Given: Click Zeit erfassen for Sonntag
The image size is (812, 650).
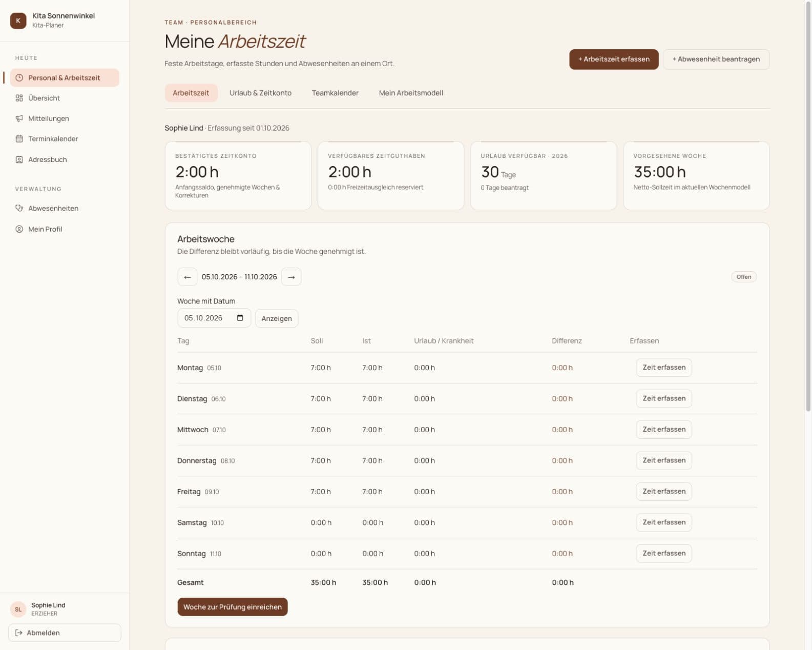Looking at the screenshot, I should [664, 553].
